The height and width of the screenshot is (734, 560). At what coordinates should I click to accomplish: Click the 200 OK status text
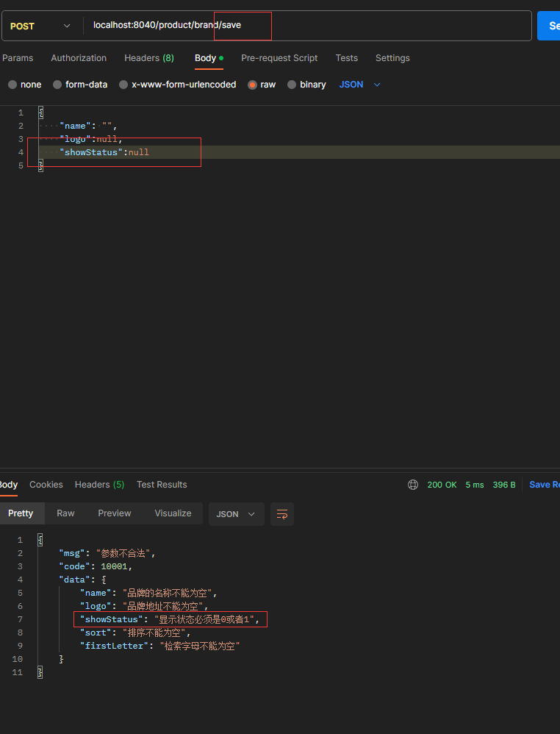coord(442,485)
